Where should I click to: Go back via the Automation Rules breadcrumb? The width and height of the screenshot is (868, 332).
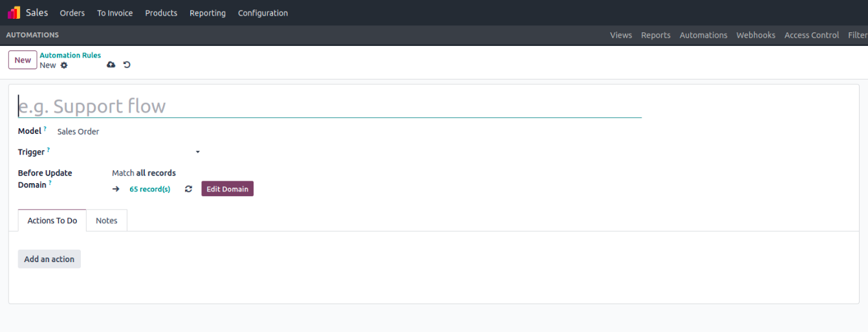tap(71, 55)
